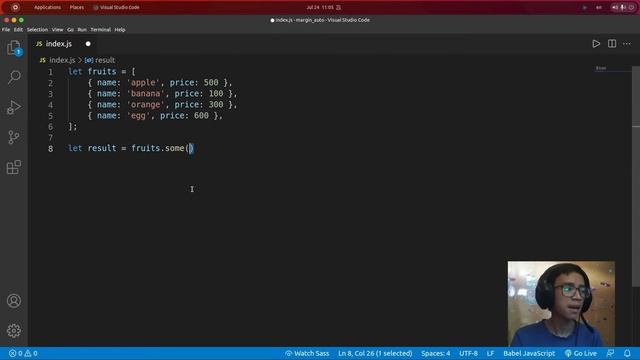Open the Search view in activity bar

pyautogui.click(x=14, y=77)
